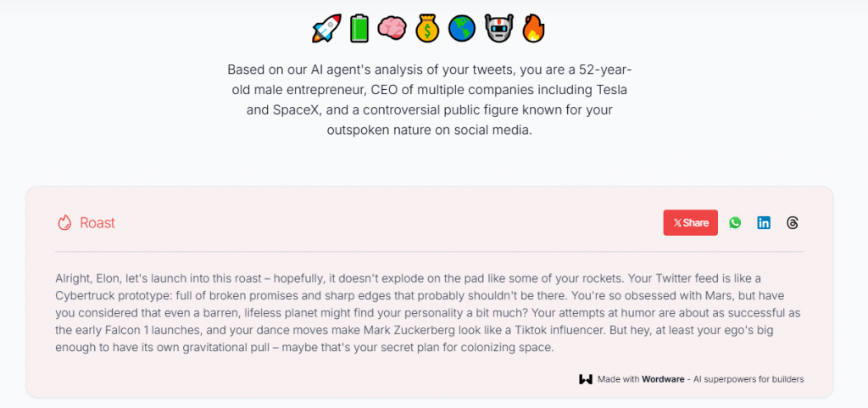Click the 'AI superpowers for builders' tagline
Image resolution: width=868 pixels, height=408 pixels.
(750, 379)
